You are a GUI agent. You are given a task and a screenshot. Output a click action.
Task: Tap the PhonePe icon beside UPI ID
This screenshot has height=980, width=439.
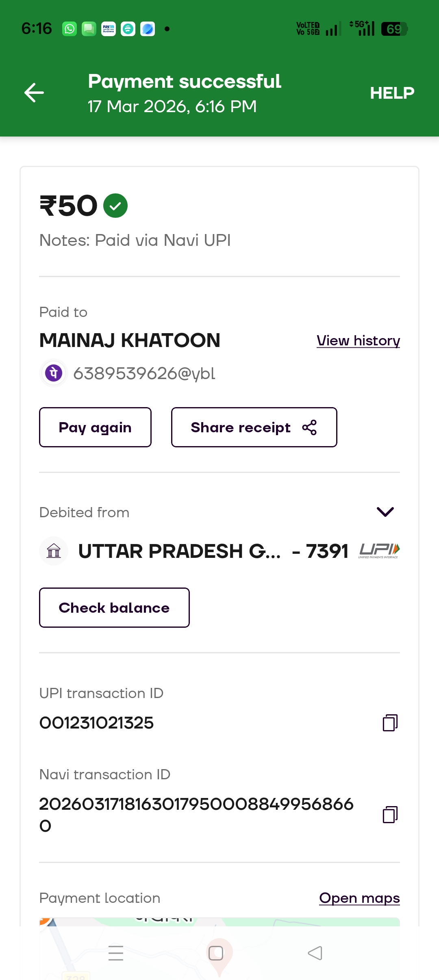coord(54,373)
